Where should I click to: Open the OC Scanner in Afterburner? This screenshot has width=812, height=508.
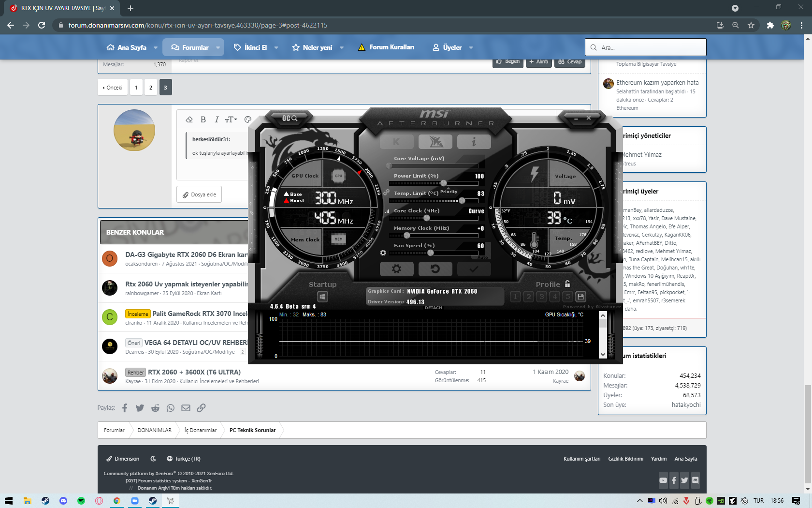click(290, 118)
